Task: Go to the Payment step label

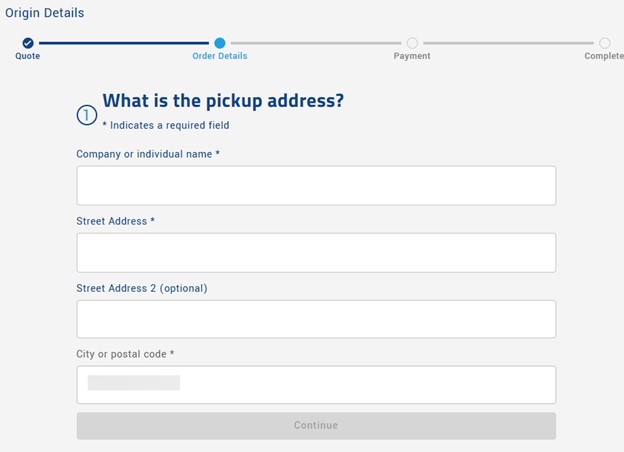Action: click(412, 56)
